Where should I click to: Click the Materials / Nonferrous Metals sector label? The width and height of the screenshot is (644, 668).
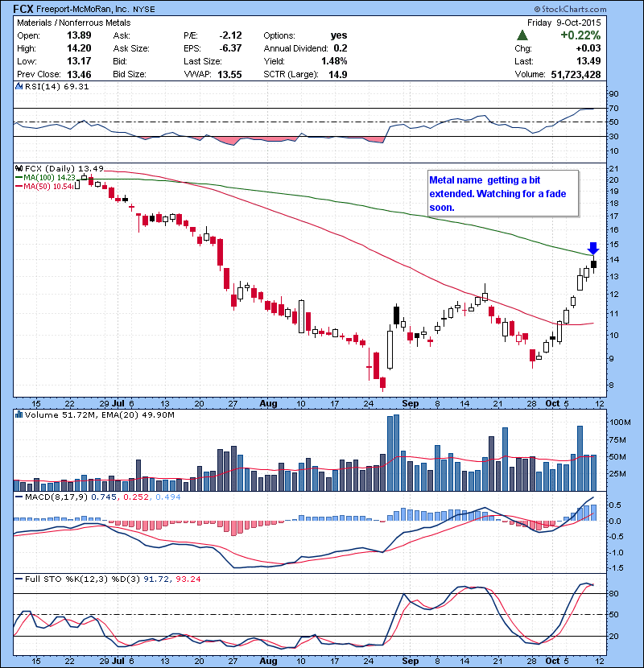[74, 23]
